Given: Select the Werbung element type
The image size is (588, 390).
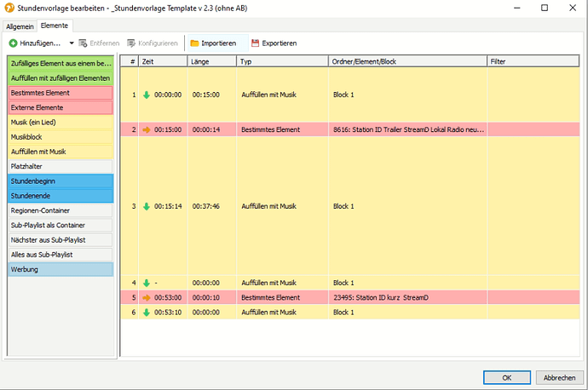Looking at the screenshot, I should coord(60,269).
